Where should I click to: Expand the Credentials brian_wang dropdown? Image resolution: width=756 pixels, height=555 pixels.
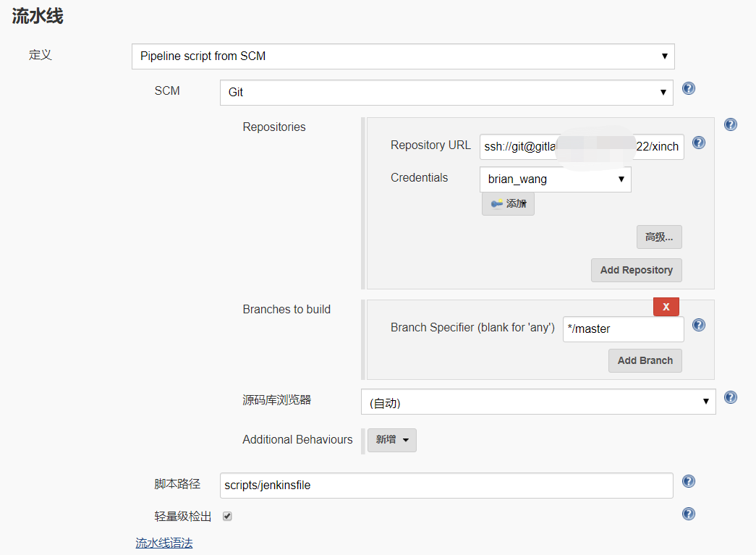click(555, 179)
